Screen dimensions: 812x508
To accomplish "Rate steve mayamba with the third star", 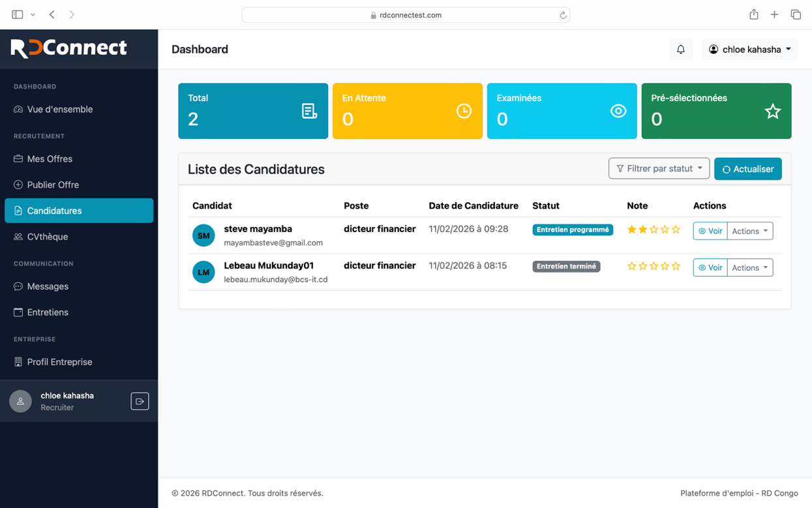I will pyautogui.click(x=654, y=230).
